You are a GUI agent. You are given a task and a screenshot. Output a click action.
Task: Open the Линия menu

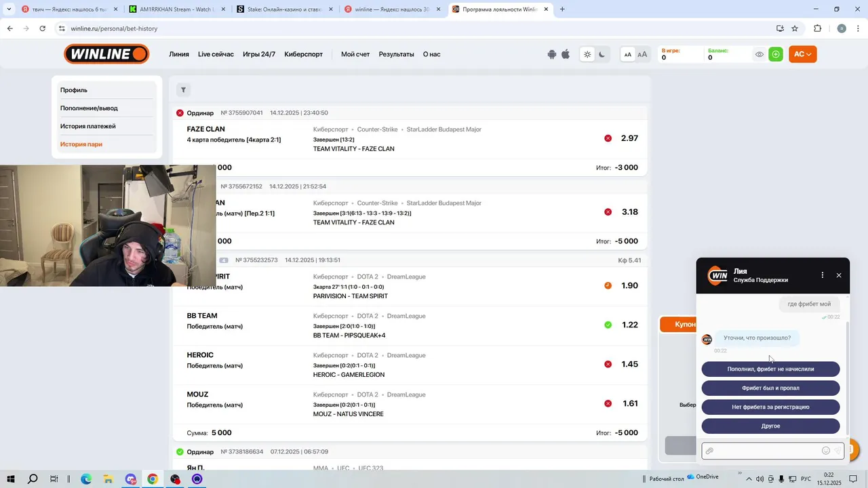(179, 54)
